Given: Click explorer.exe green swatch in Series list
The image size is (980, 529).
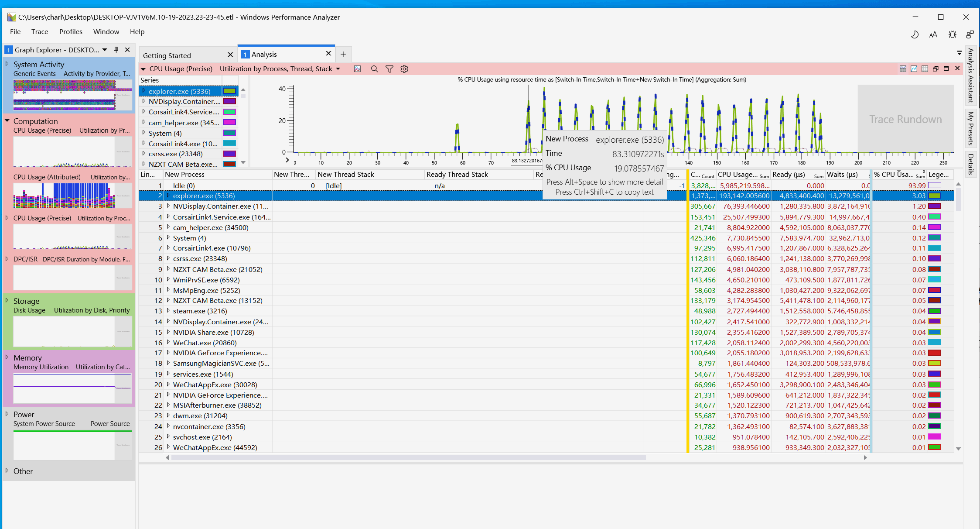Looking at the screenshot, I should (229, 91).
